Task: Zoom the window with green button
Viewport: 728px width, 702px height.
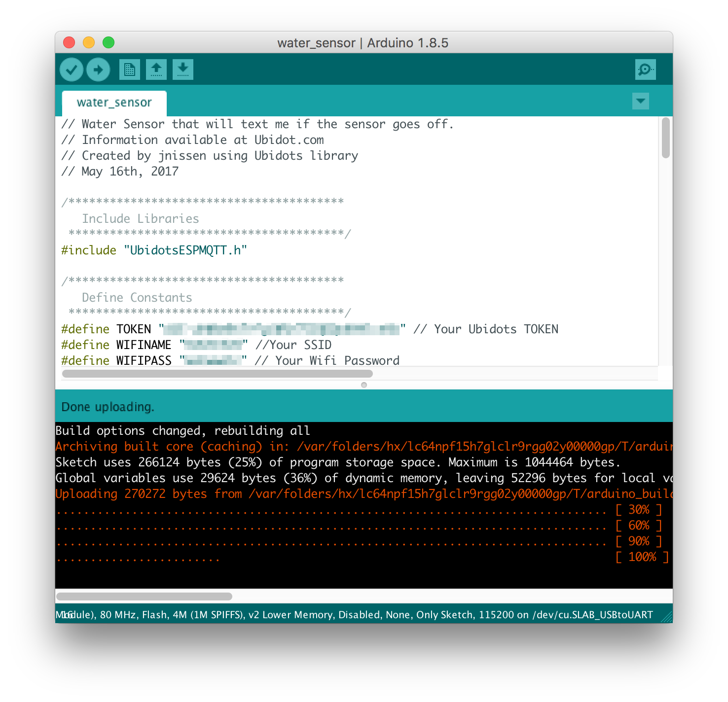Action: tap(109, 43)
